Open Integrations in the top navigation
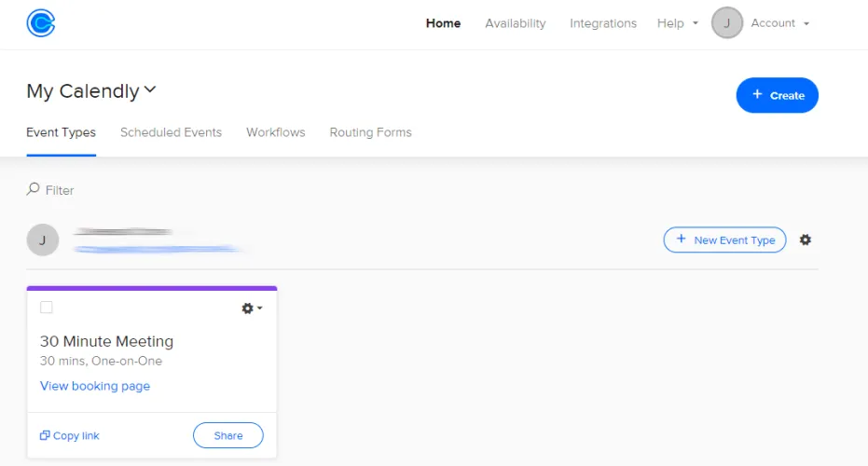Viewport: 868px width, 466px height. coord(603,23)
